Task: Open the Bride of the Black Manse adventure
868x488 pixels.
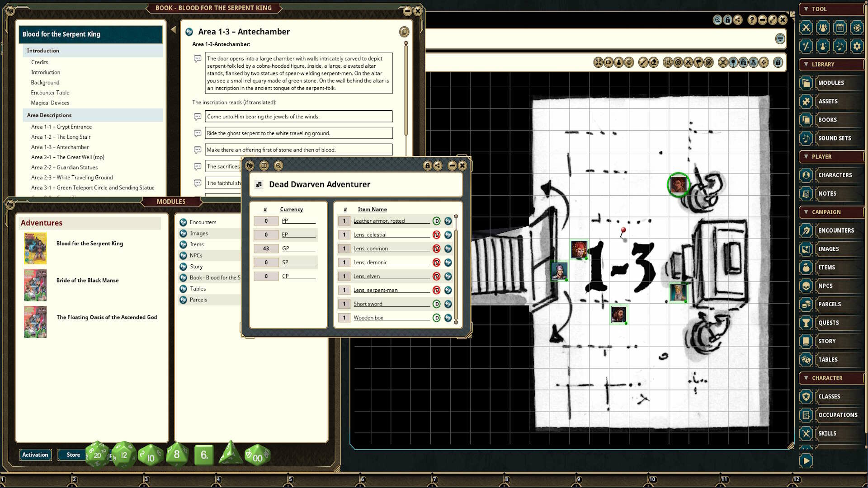Action: point(87,280)
